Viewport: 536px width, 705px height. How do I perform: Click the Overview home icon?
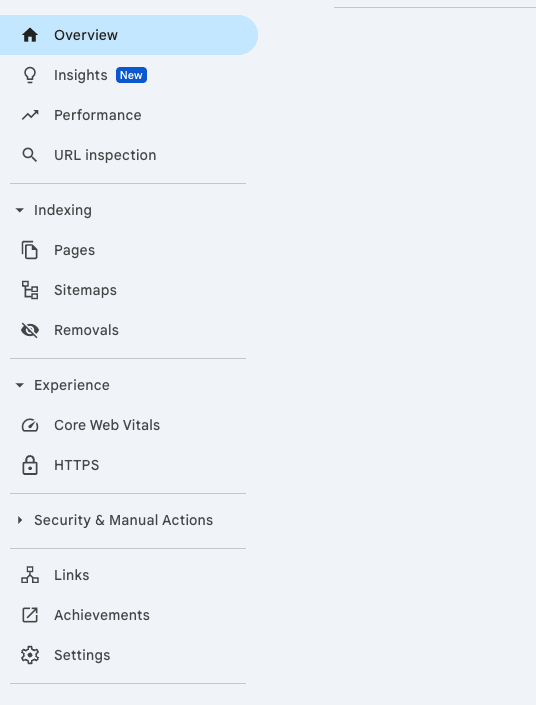[30, 35]
